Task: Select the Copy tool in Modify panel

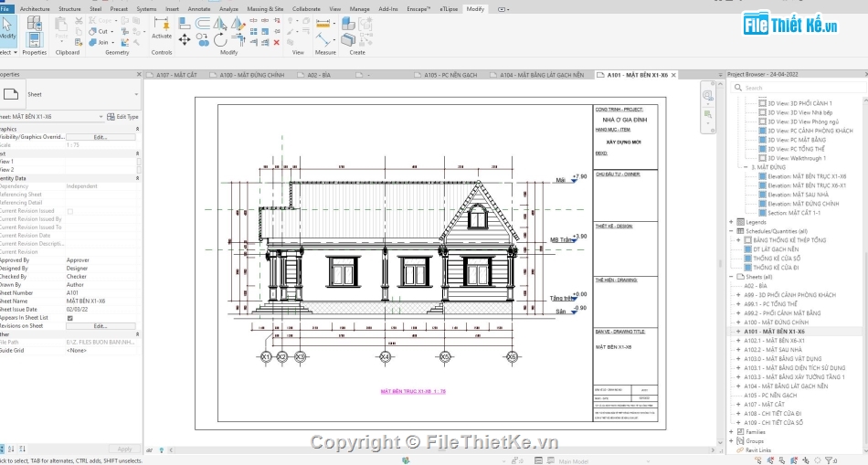Action: point(203,40)
